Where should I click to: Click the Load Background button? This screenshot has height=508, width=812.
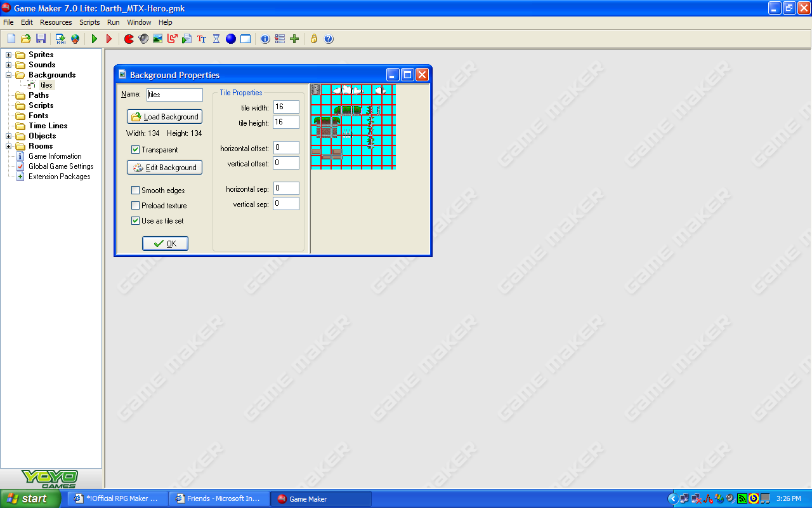(x=164, y=116)
